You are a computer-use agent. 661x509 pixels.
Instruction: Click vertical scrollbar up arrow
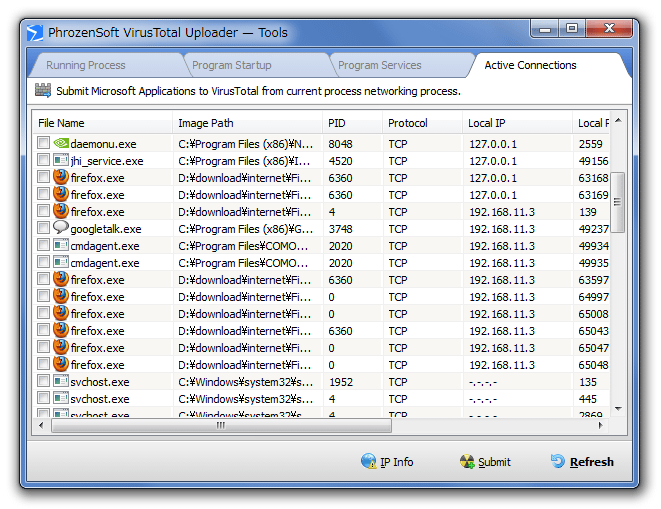point(618,121)
